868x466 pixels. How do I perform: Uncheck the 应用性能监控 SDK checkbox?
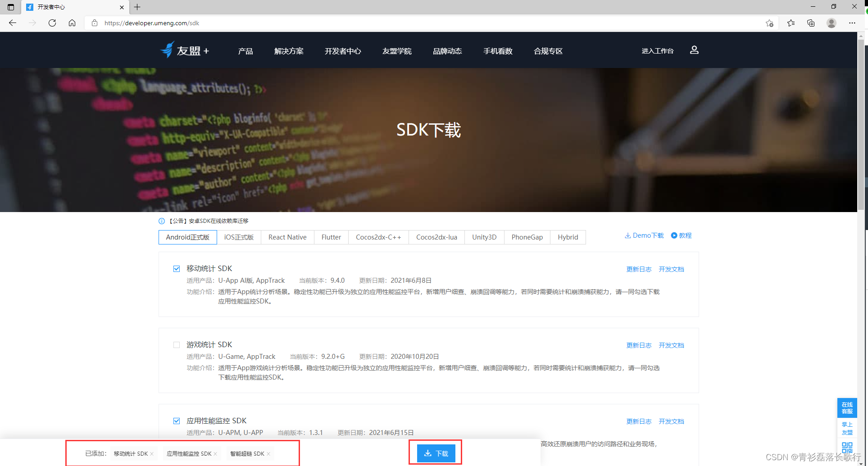(x=177, y=421)
